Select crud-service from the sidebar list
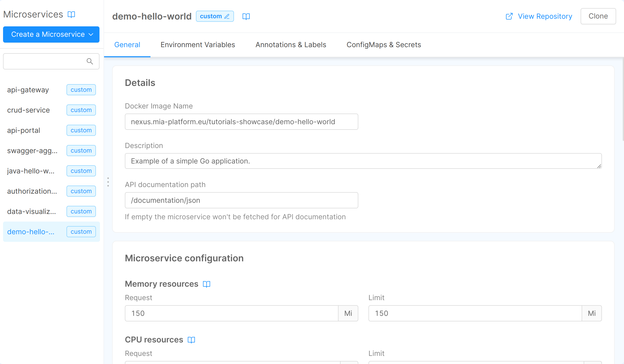This screenshot has height=364, width=624. 28,110
